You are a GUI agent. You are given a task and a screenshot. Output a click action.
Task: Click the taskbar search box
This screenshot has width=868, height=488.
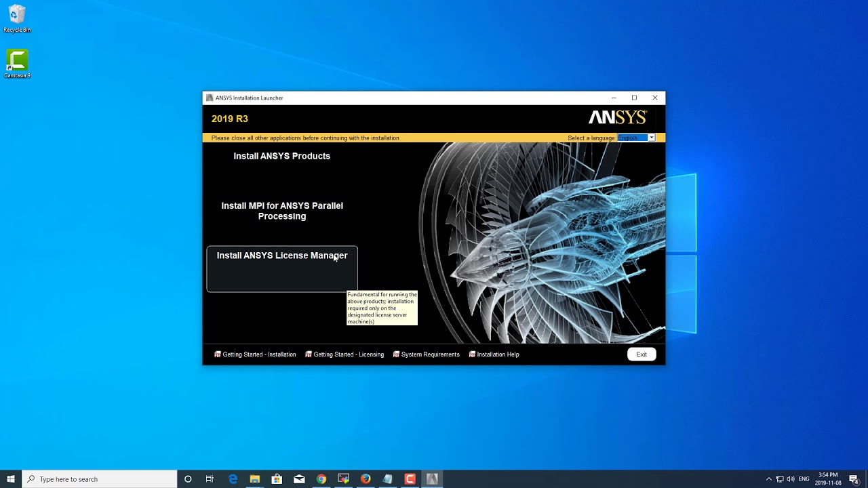tap(100, 479)
